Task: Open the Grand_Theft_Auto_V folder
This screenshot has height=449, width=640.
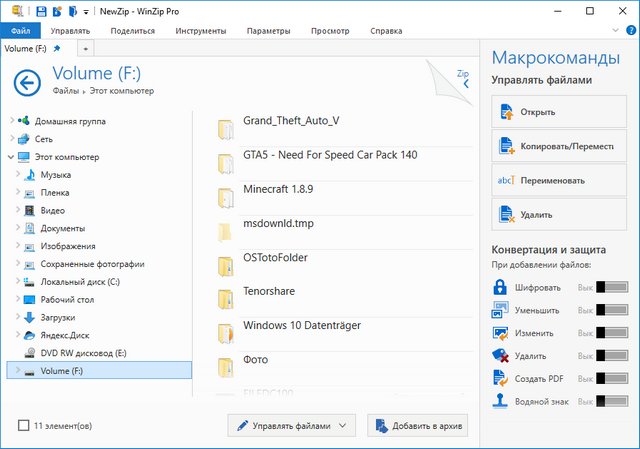Action: (x=291, y=121)
